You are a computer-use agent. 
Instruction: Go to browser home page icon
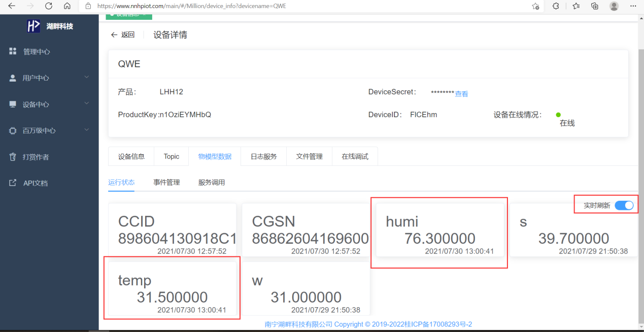pyautogui.click(x=67, y=6)
